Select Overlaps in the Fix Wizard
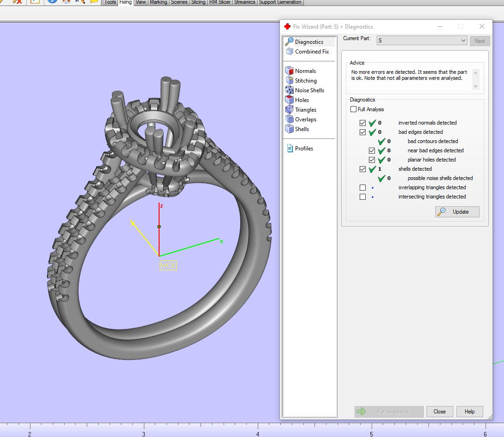 tap(305, 120)
